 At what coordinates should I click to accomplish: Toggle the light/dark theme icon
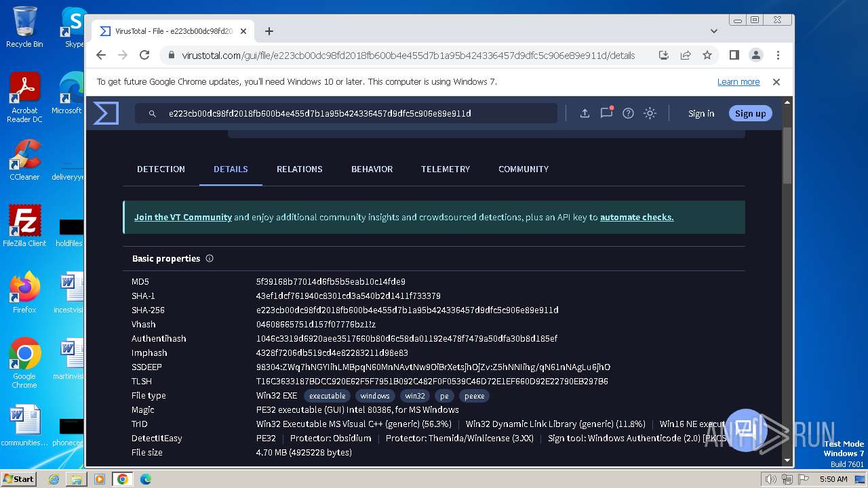[650, 113]
